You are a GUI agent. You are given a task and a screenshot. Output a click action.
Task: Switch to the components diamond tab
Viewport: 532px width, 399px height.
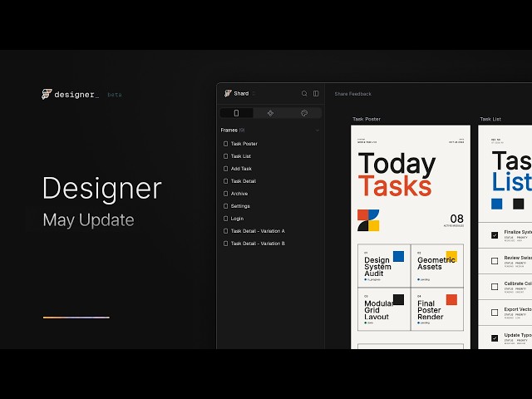(x=270, y=113)
